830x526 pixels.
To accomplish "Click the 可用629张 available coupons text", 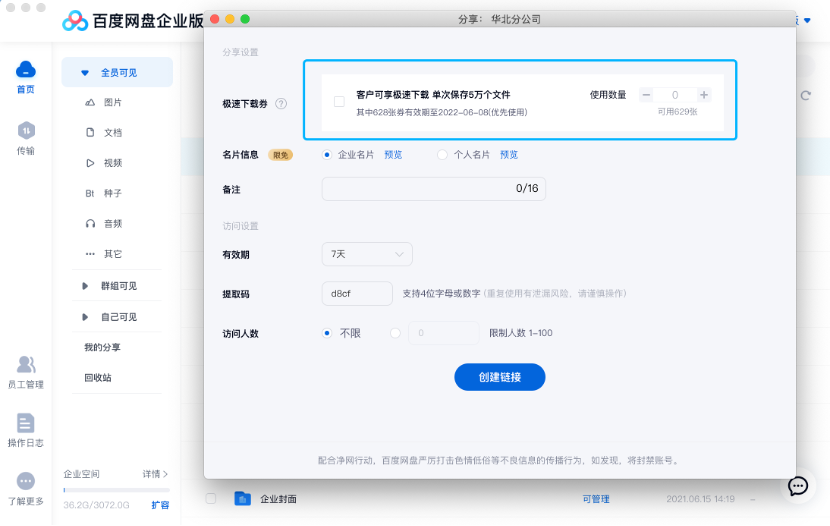I will 677,112.
